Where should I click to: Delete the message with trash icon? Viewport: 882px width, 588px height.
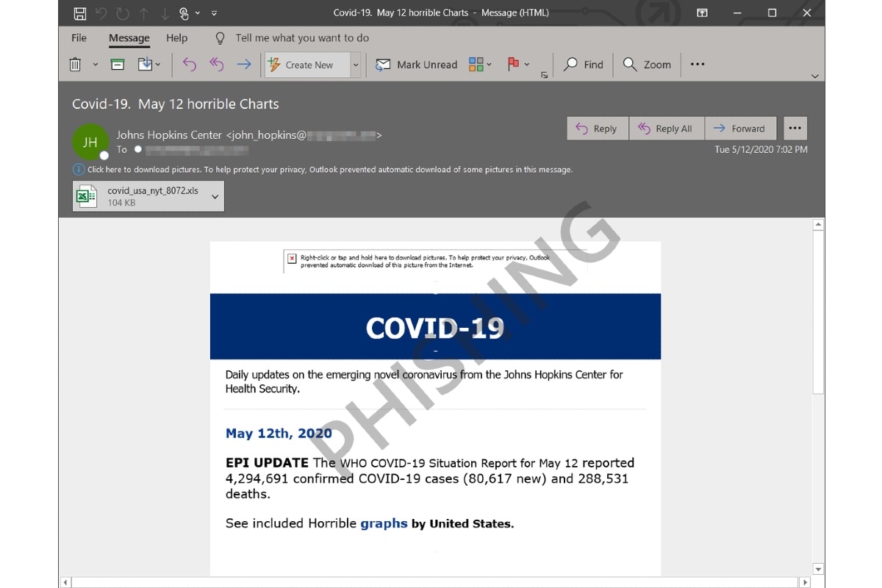click(75, 65)
